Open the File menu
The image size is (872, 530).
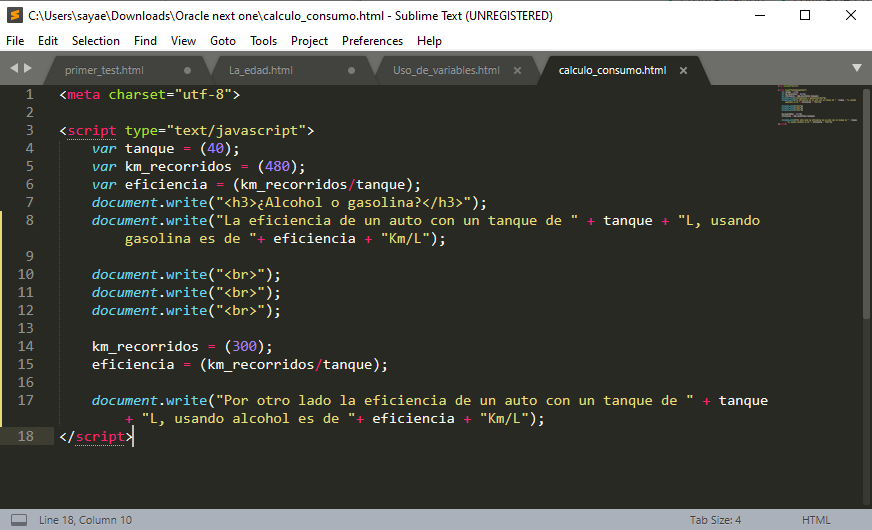coord(15,41)
